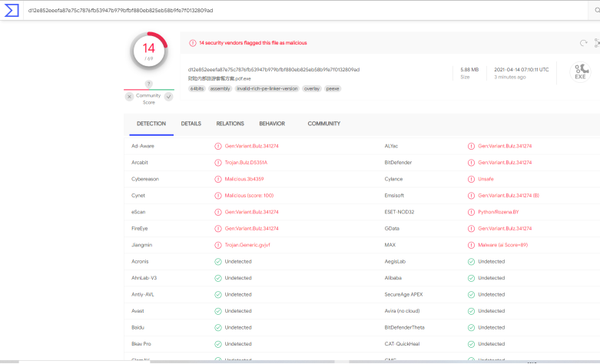Image resolution: width=600 pixels, height=364 pixels.
Task: Click the 64bits tag
Action: [197, 89]
